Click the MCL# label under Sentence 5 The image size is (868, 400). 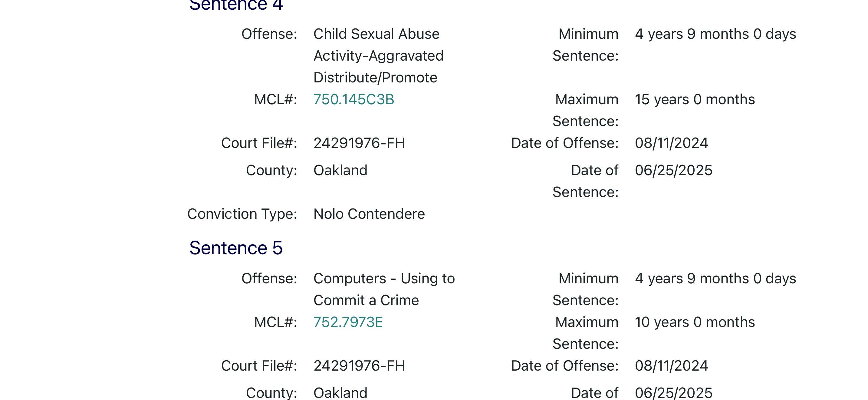[275, 322]
